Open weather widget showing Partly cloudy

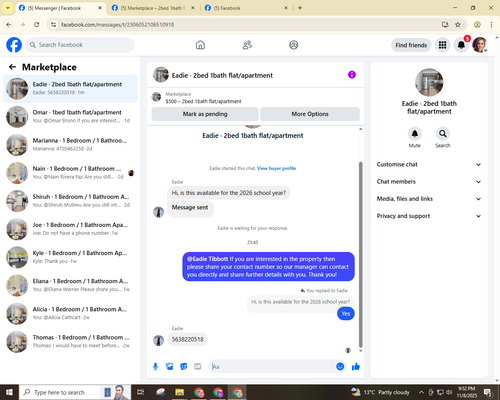[380, 392]
